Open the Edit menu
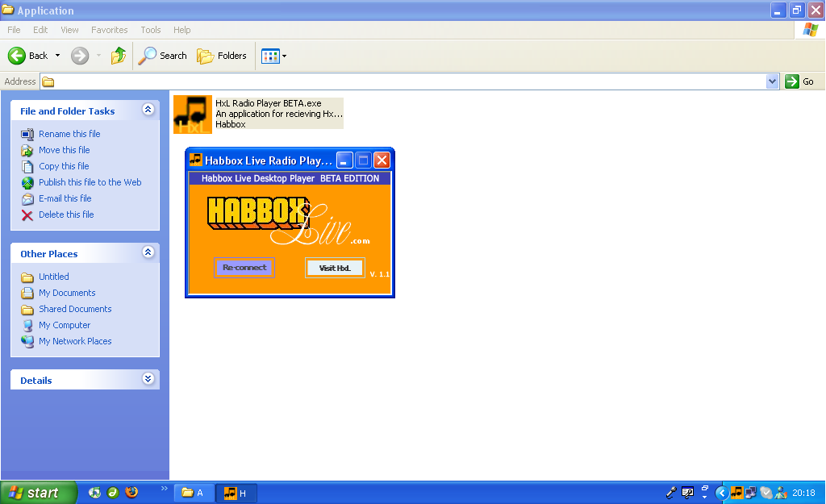Screen dimensions: 826x504 [x=40, y=30]
